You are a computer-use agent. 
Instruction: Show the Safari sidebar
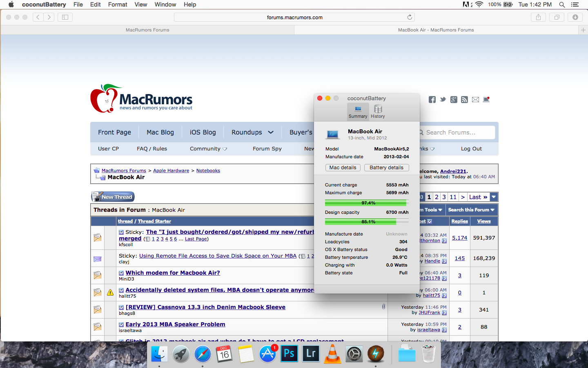(x=65, y=17)
